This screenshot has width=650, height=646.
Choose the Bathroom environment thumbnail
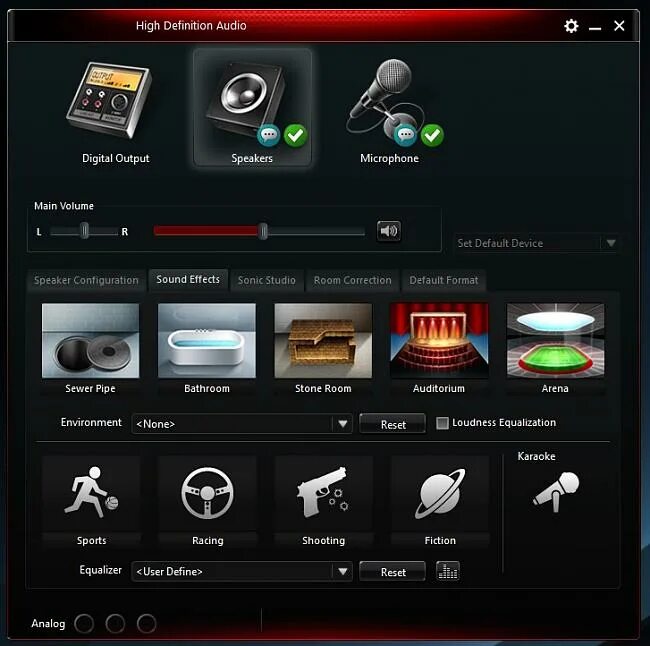207,340
